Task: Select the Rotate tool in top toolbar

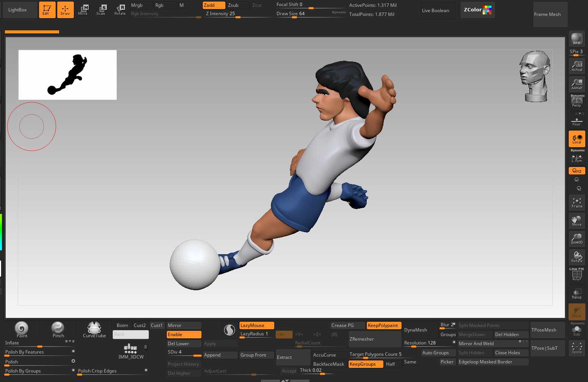Action: click(120, 10)
